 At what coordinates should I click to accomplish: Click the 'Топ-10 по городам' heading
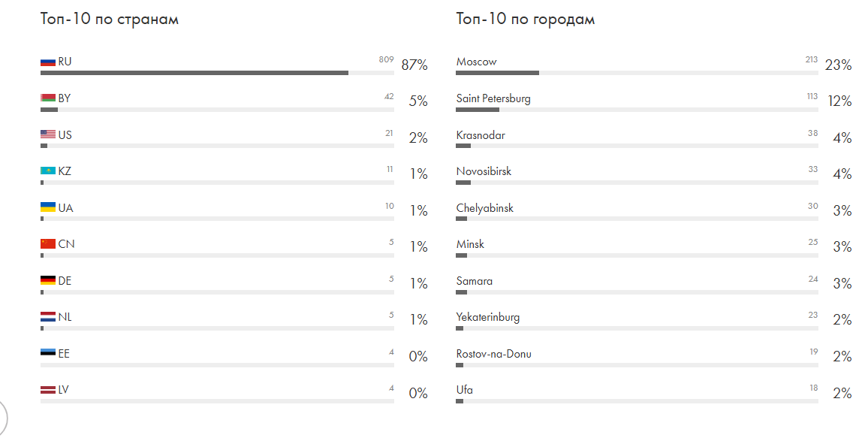point(526,20)
